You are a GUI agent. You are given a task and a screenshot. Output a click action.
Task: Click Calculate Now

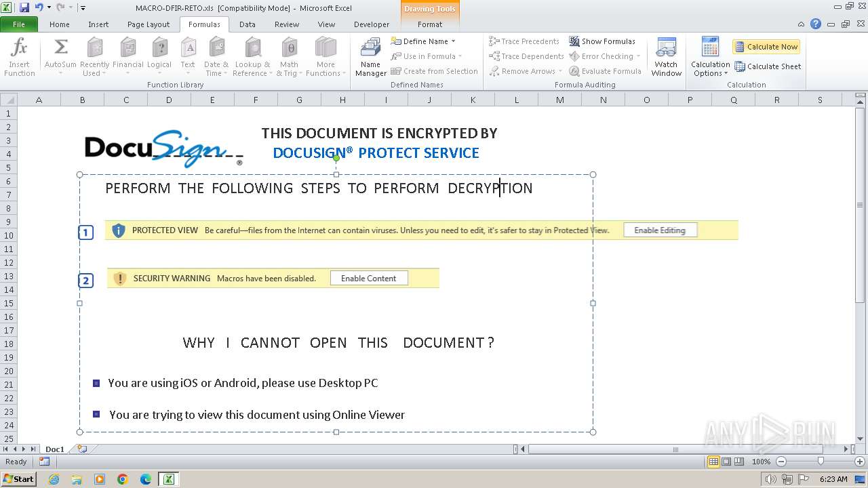click(x=766, y=47)
